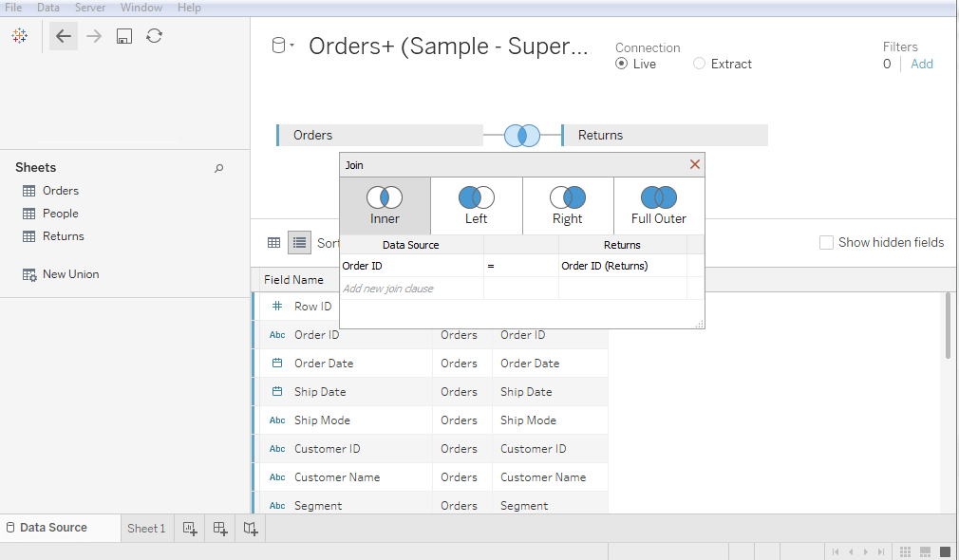The width and height of the screenshot is (959, 560).
Task: Add a new worksheet icon
Action: click(190, 529)
